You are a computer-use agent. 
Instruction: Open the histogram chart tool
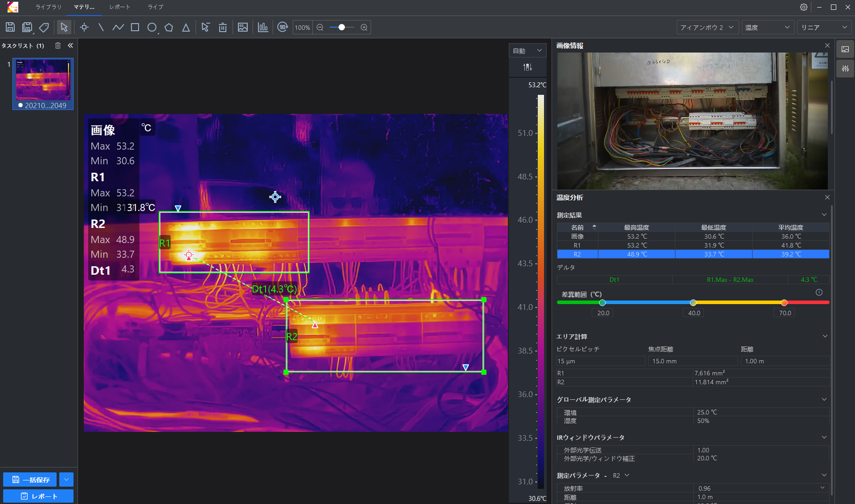click(x=263, y=28)
